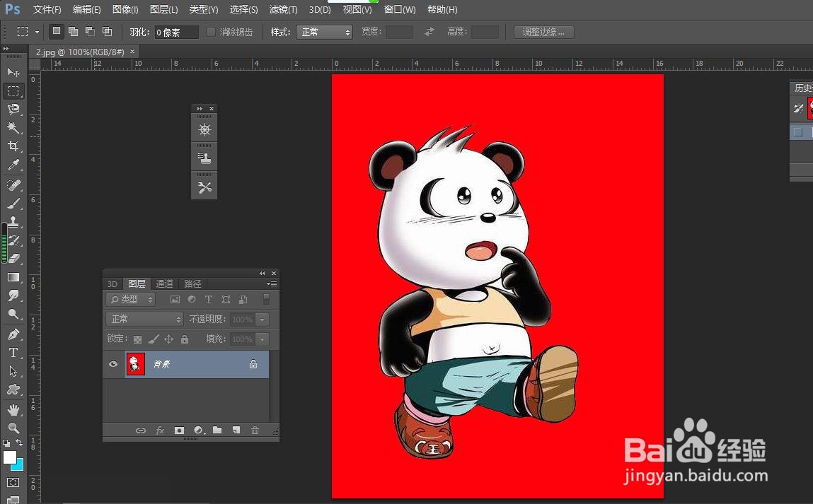The width and height of the screenshot is (813, 504).
Task: Select the Gradient tool
Action: click(13, 277)
